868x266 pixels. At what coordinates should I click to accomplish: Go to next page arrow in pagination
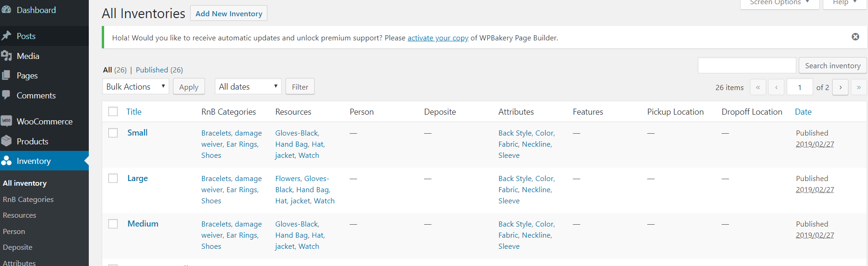(x=840, y=87)
